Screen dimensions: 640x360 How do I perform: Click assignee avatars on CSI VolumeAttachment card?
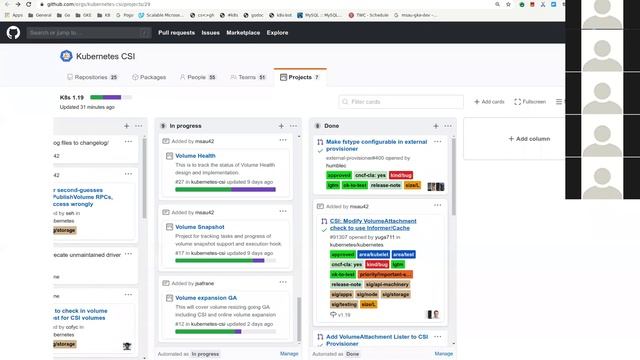[x=433, y=314]
